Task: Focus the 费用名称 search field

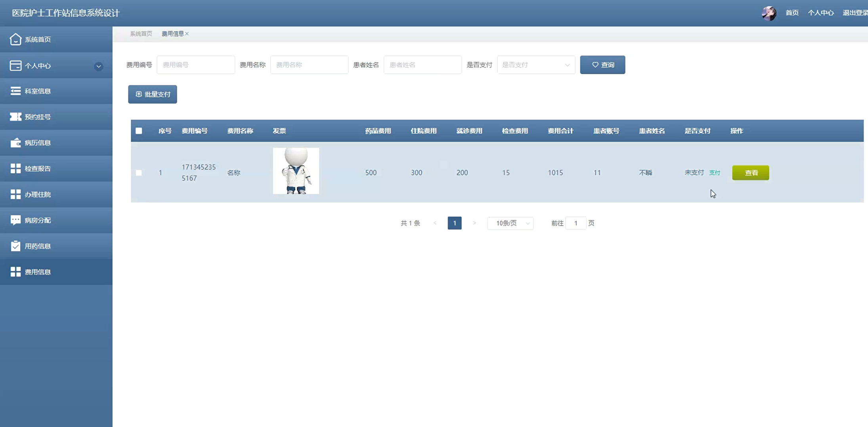Action: [309, 65]
